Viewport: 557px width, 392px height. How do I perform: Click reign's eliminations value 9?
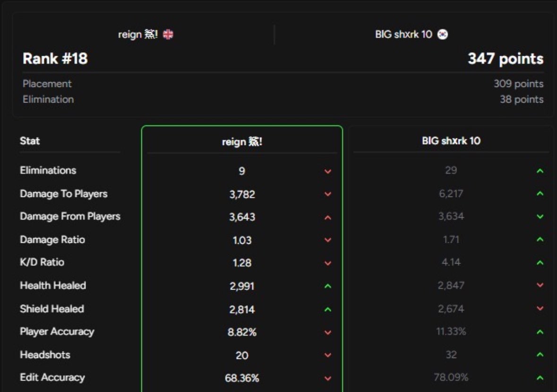[x=242, y=171]
